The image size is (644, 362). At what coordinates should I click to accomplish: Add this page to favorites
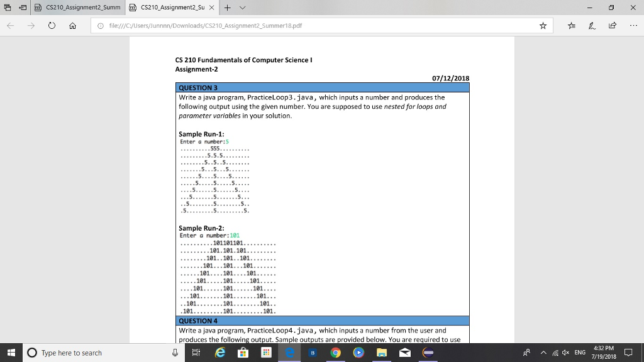coord(543,25)
